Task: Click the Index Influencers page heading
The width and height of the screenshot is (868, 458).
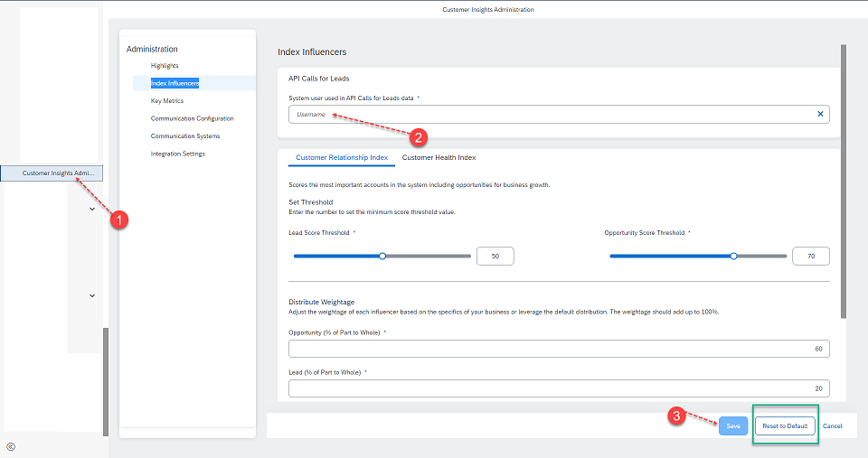Action: (x=312, y=52)
